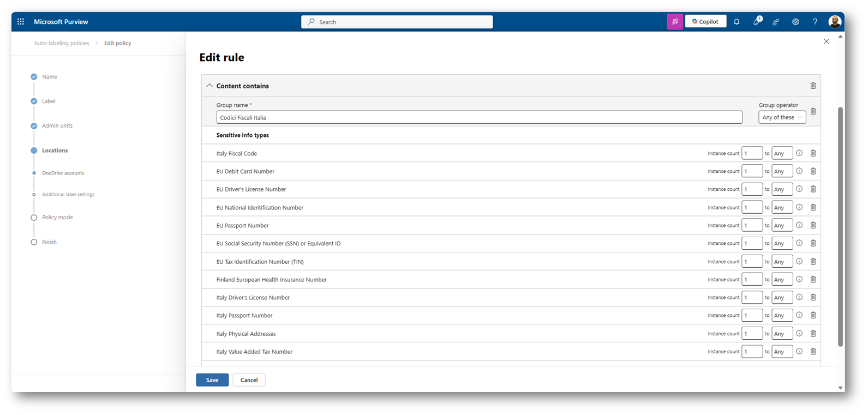Go to the Finish step
This screenshot has height=415, width=868.
[49, 242]
